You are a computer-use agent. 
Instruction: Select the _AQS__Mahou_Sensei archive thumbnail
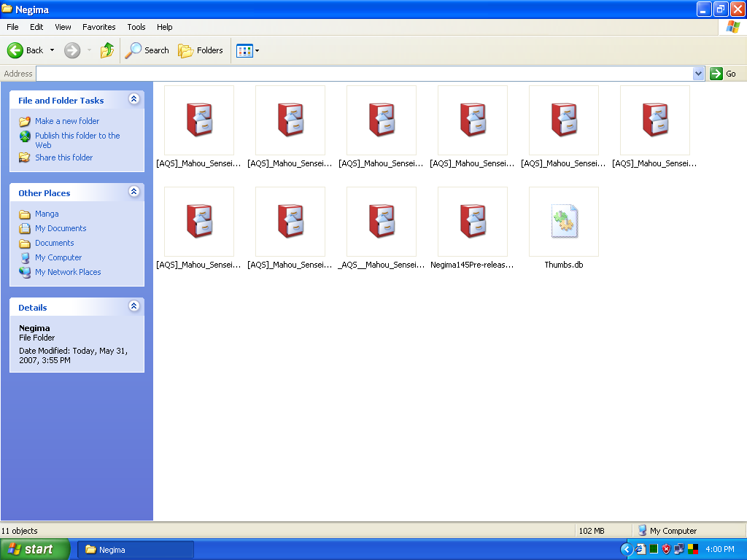point(381,222)
